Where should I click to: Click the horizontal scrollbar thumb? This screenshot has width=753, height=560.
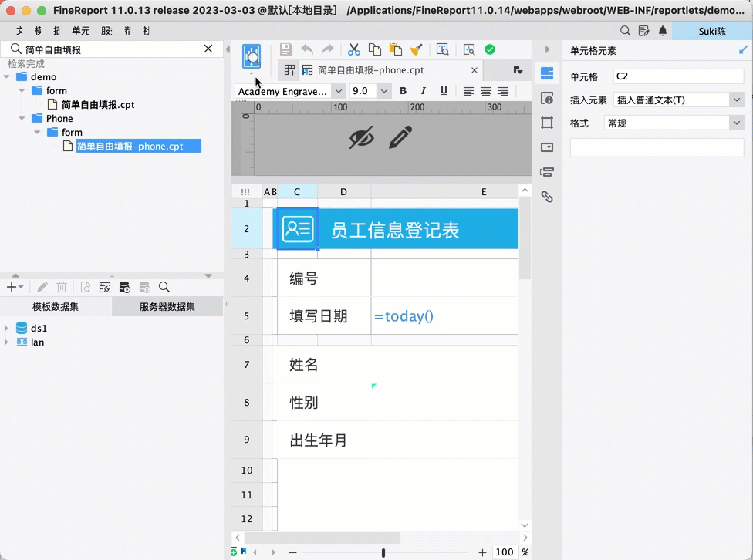tap(322, 538)
